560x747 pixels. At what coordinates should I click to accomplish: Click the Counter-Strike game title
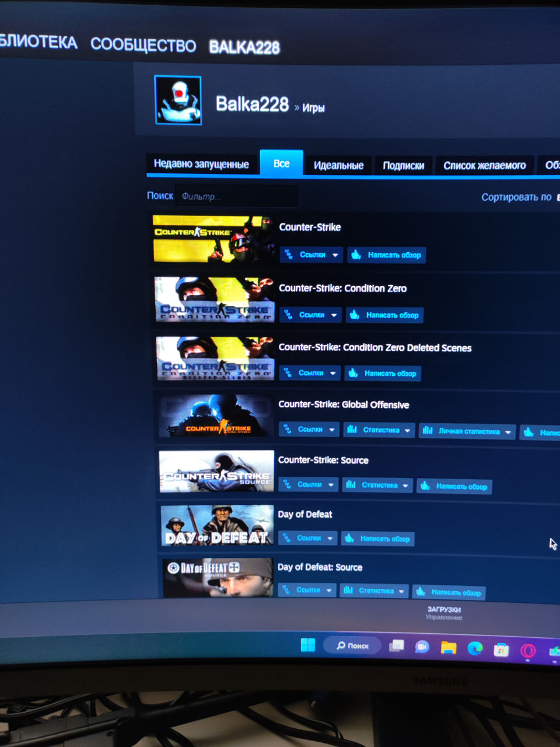310,227
